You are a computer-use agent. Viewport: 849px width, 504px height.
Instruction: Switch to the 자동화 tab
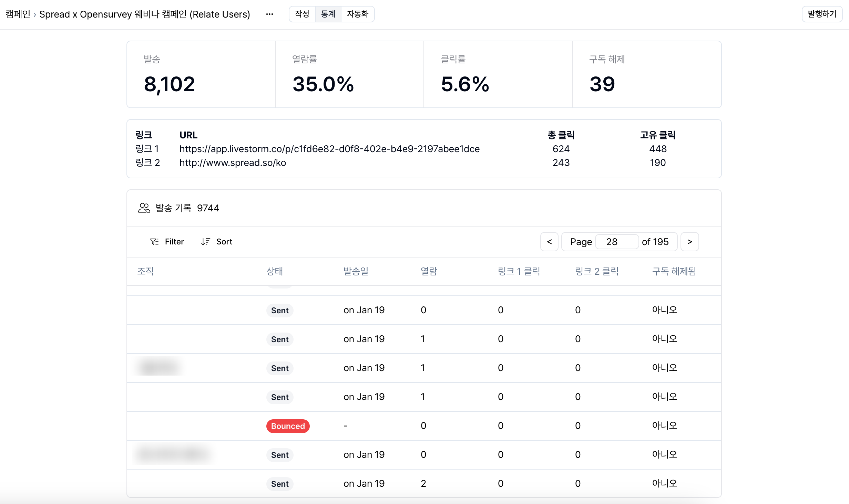coord(358,14)
